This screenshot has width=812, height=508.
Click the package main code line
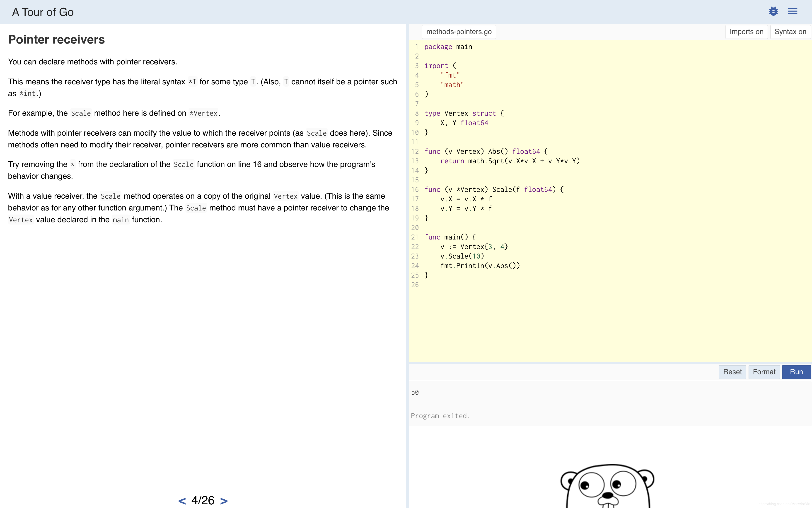pos(448,47)
